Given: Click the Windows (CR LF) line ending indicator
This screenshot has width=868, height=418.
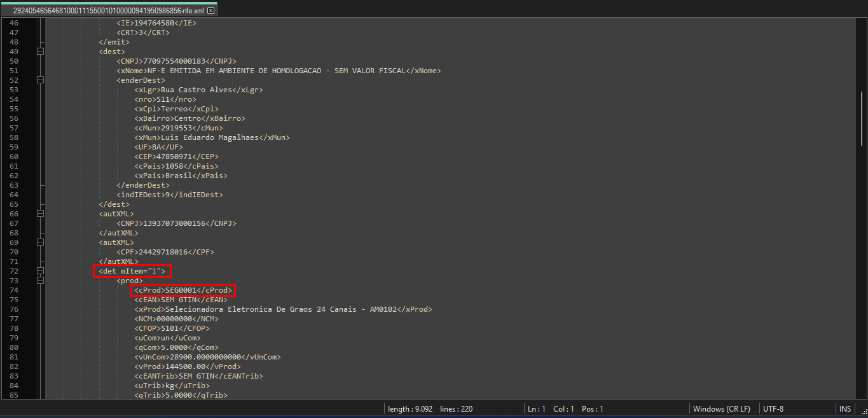Looking at the screenshot, I should point(721,409).
